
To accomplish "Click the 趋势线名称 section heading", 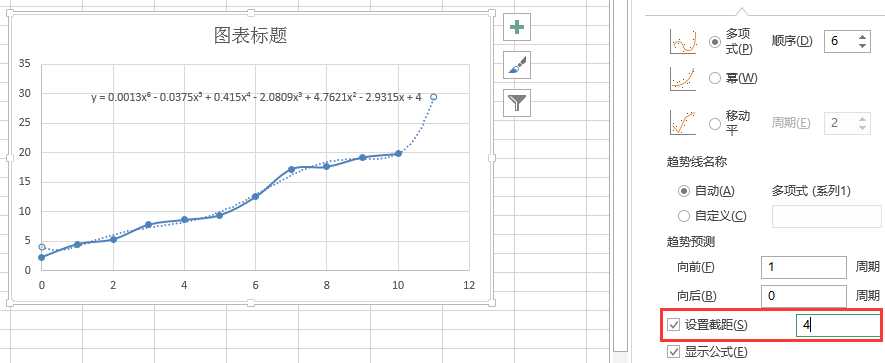I will (x=697, y=162).
